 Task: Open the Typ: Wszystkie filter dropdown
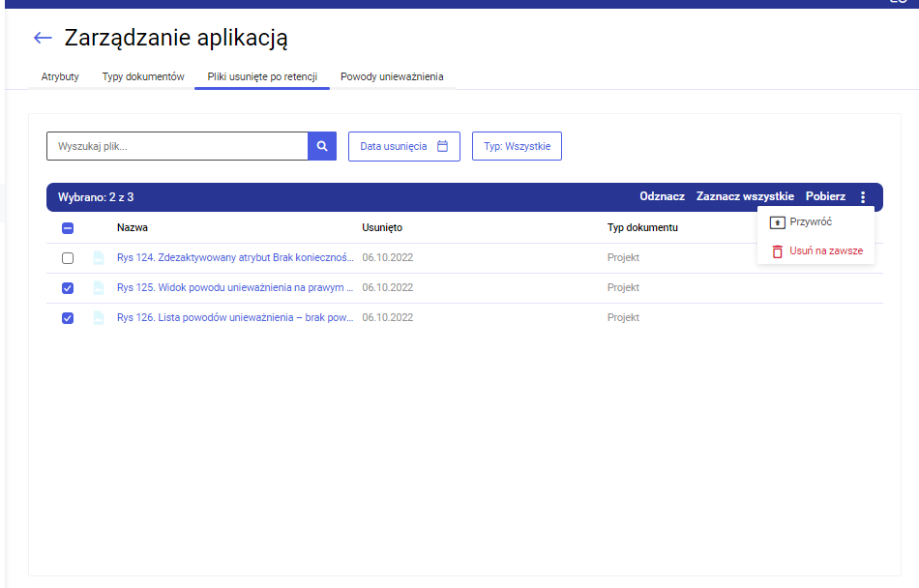pos(517,146)
